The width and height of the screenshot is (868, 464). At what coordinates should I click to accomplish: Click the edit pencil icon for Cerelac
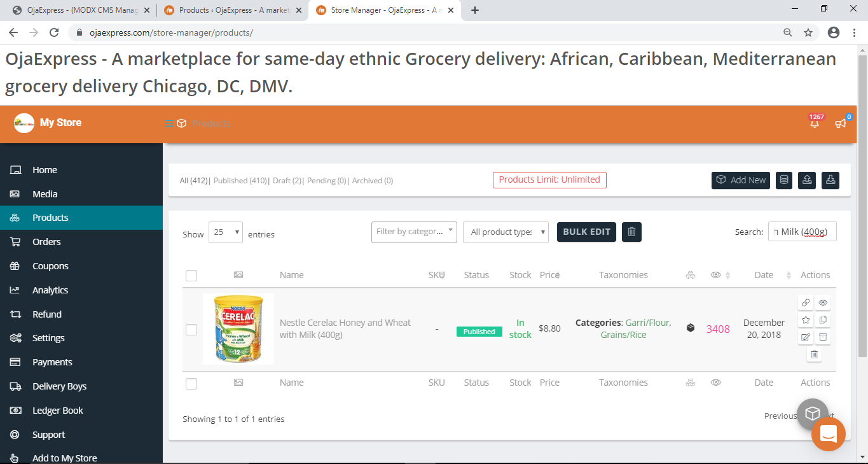806,337
